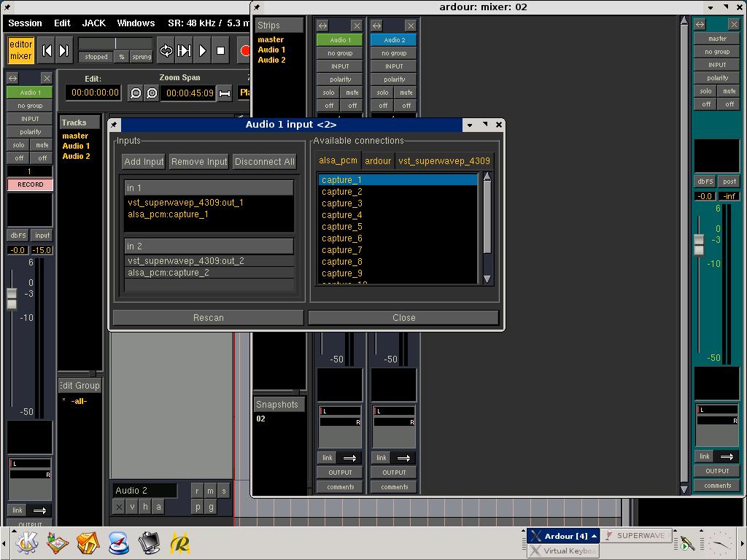The width and height of the screenshot is (747, 560).
Task: Change input meter point on editor strip
Action: click(x=42, y=236)
